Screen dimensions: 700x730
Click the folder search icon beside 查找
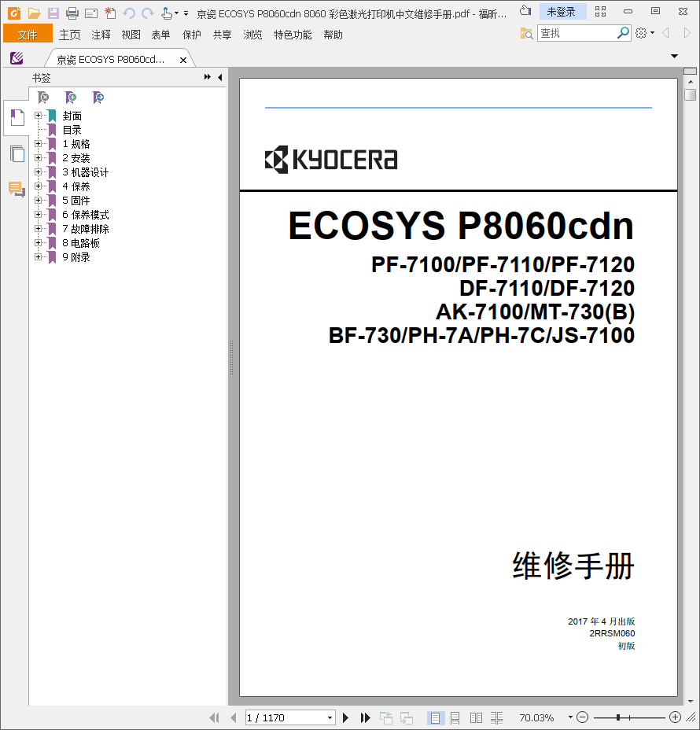(526, 34)
